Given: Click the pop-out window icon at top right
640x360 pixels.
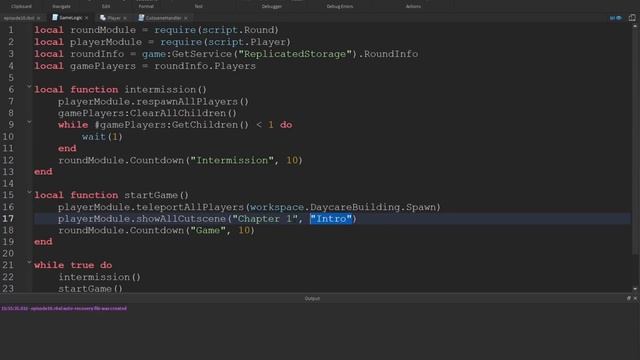Looking at the screenshot, I should pyautogui.click(x=632, y=18).
